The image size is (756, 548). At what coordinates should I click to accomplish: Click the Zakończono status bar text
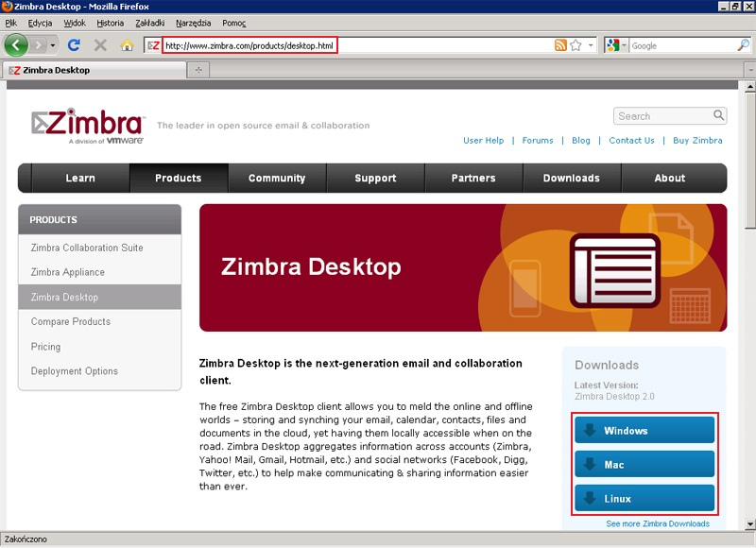coord(26,539)
